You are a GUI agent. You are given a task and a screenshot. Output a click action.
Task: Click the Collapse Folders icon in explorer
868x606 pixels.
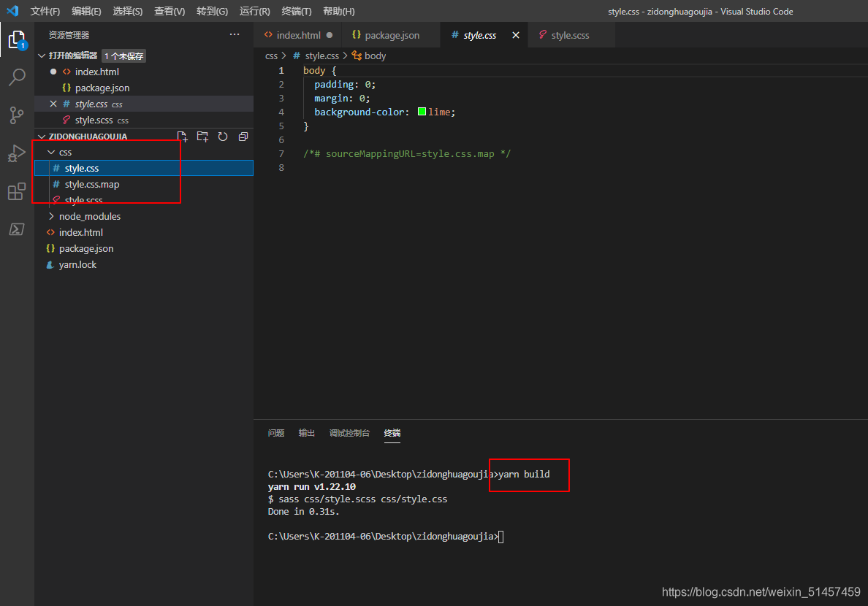pos(243,137)
